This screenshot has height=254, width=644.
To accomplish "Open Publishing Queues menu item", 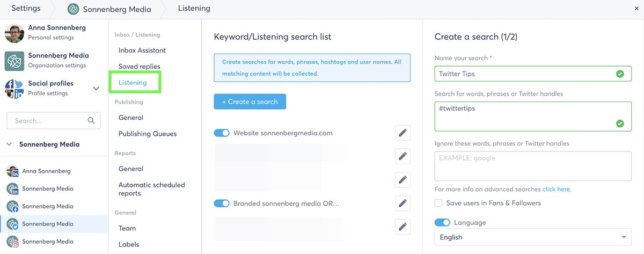I will coord(148,134).
